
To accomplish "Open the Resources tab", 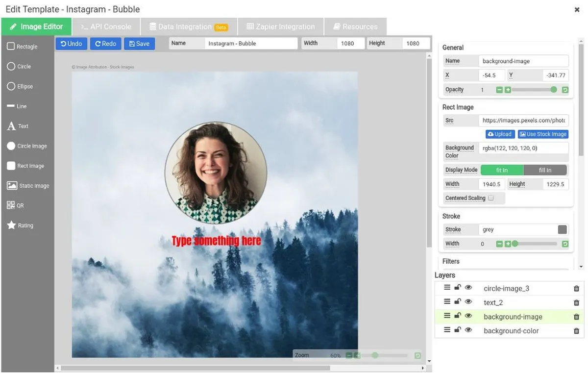I will (355, 26).
